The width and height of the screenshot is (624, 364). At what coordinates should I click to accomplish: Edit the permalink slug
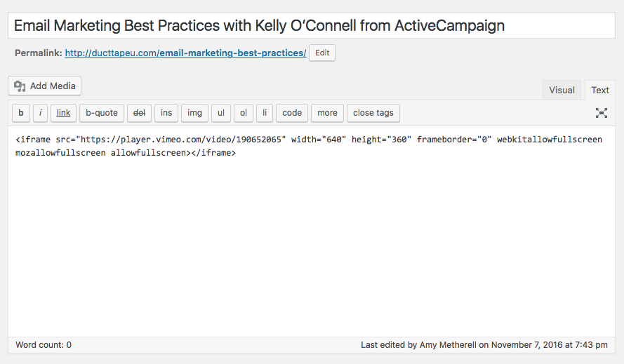tap(322, 53)
